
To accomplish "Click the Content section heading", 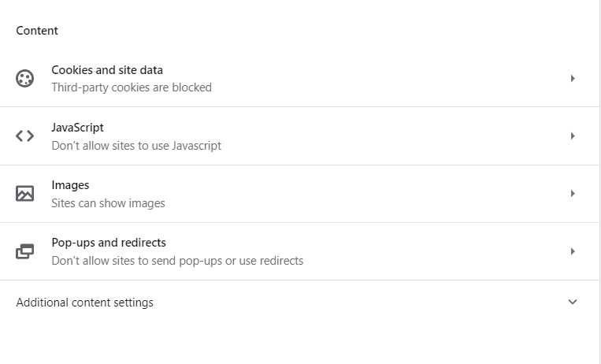I will click(x=37, y=31).
